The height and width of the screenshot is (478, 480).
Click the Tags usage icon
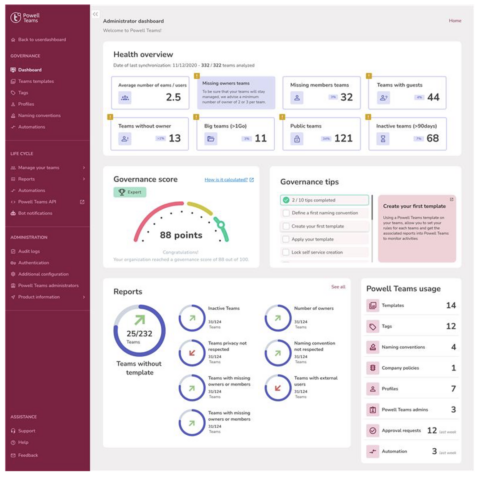(373, 326)
